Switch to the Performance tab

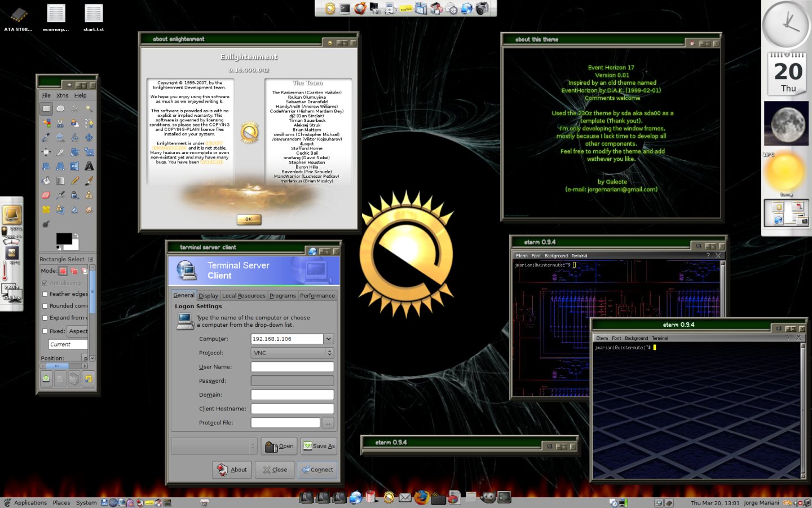click(x=317, y=295)
